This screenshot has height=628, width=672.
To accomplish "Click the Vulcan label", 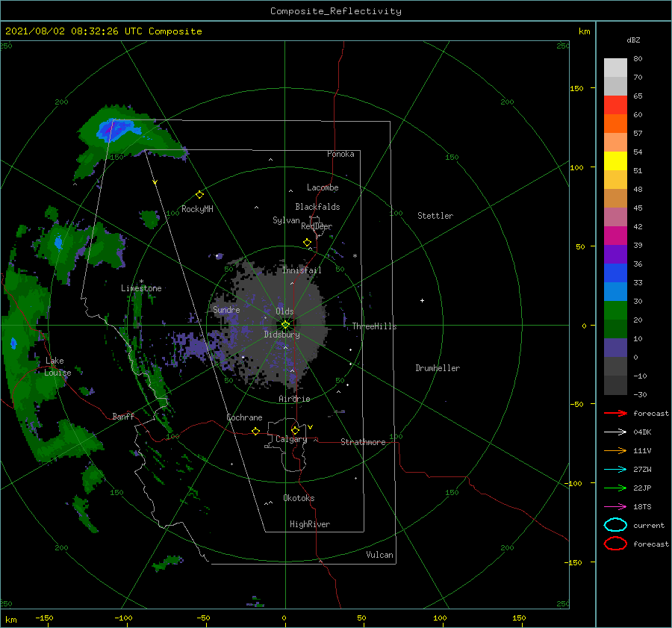I will coord(380,555).
